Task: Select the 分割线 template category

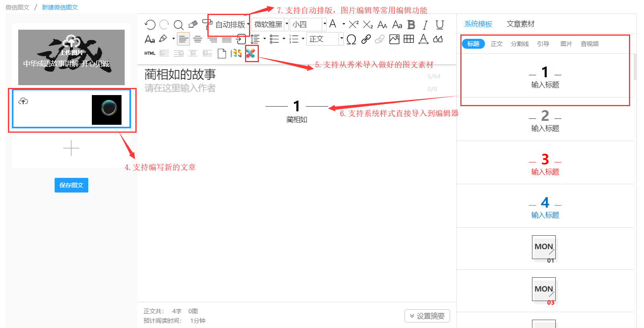Action: 520,44
